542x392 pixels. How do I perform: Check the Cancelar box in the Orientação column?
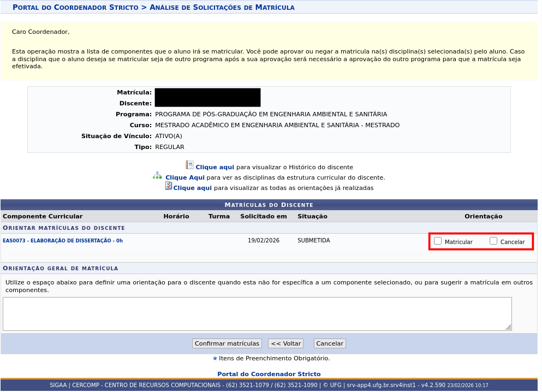[493, 240]
